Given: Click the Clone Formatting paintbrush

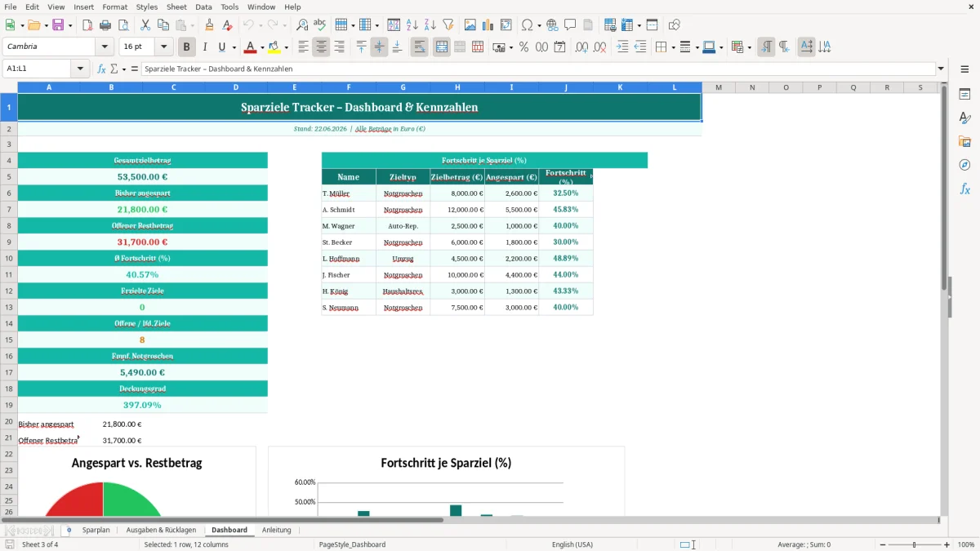Looking at the screenshot, I should [x=210, y=25].
